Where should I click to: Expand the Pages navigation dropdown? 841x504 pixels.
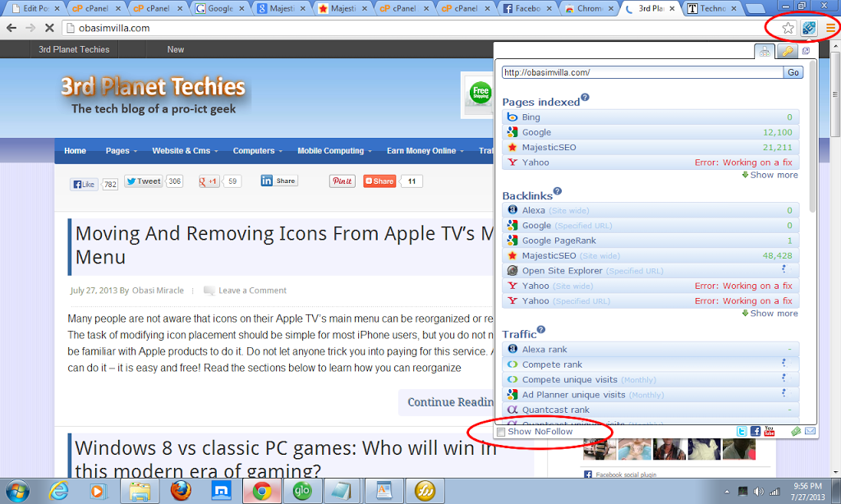(122, 151)
